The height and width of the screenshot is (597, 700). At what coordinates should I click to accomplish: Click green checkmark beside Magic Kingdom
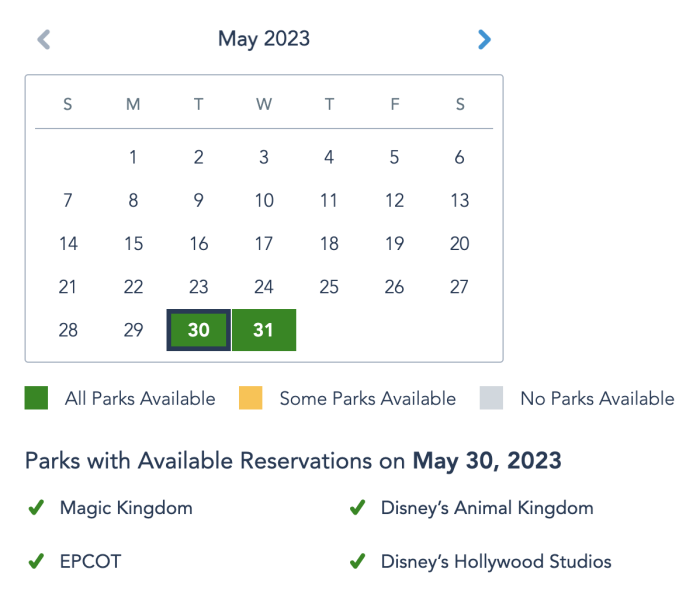click(36, 508)
